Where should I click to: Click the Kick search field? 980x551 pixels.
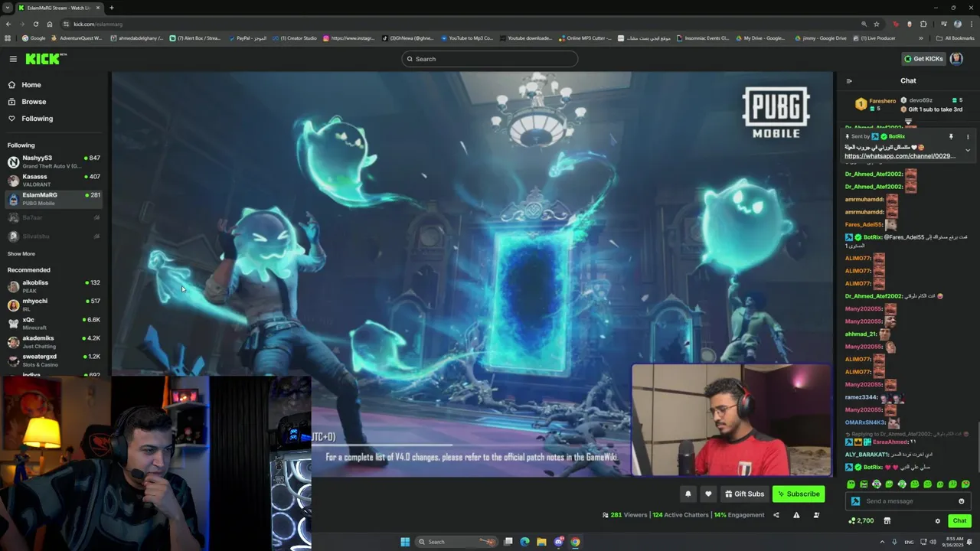(x=490, y=59)
